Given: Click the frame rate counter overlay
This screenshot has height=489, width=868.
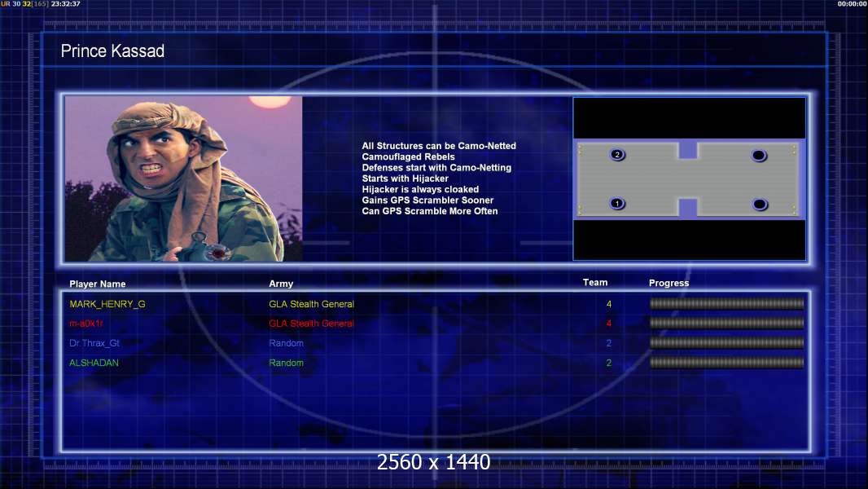Looking at the screenshot, I should 25,4.
